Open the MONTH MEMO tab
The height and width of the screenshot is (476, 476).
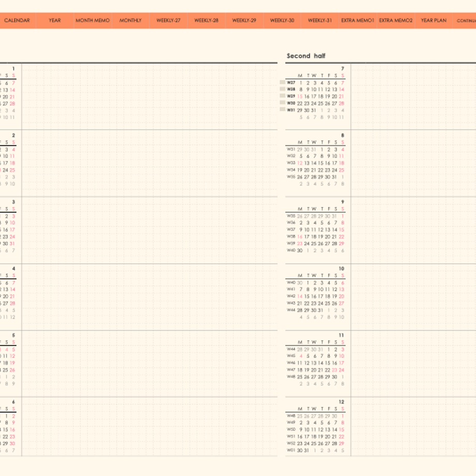[x=93, y=20]
